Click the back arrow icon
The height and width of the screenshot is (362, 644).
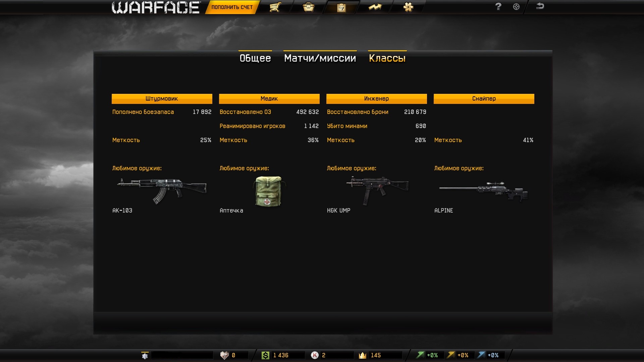(540, 6)
